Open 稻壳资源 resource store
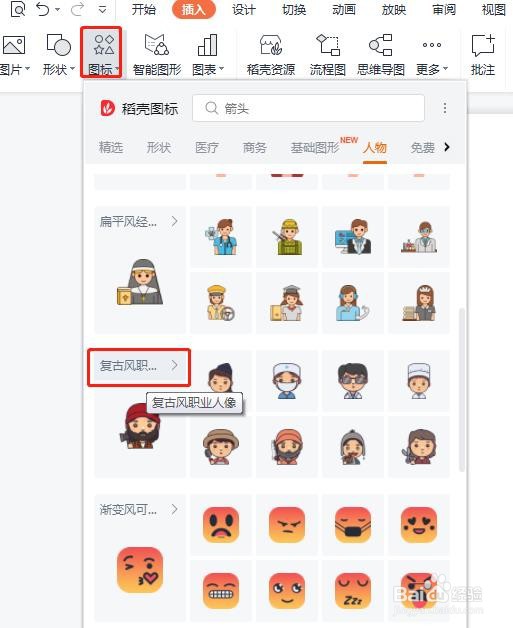Screen dimensions: 513x628 point(271,54)
